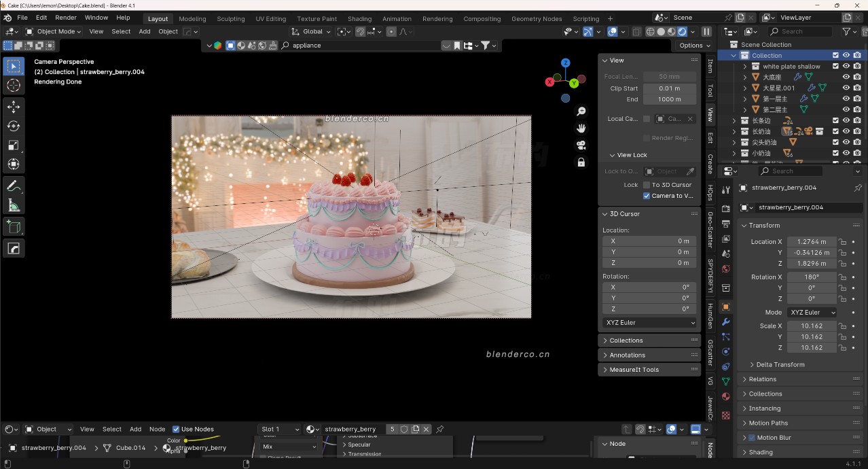Open the rotation Mode XYZ Euler dropdown
This screenshot has height=469, width=868.
[x=812, y=313]
